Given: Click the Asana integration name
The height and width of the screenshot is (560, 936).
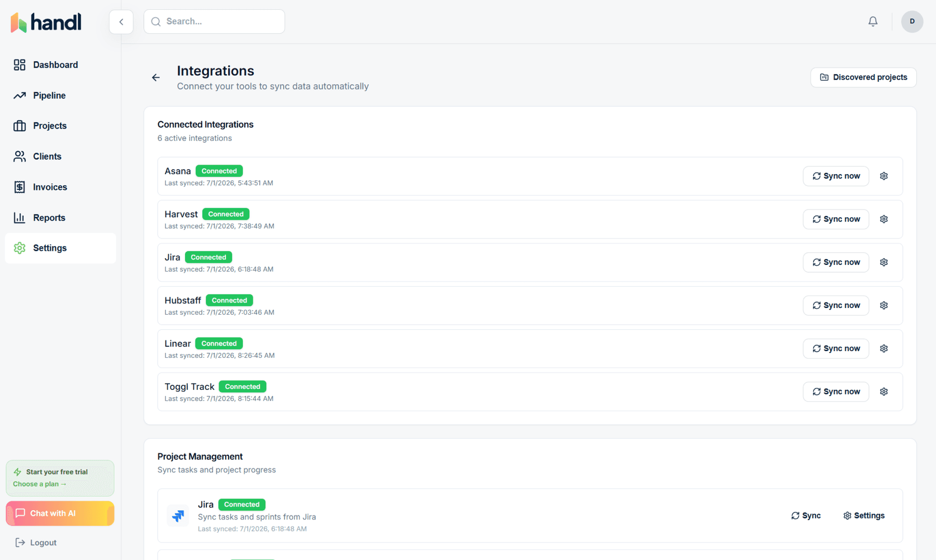Looking at the screenshot, I should coord(177,171).
